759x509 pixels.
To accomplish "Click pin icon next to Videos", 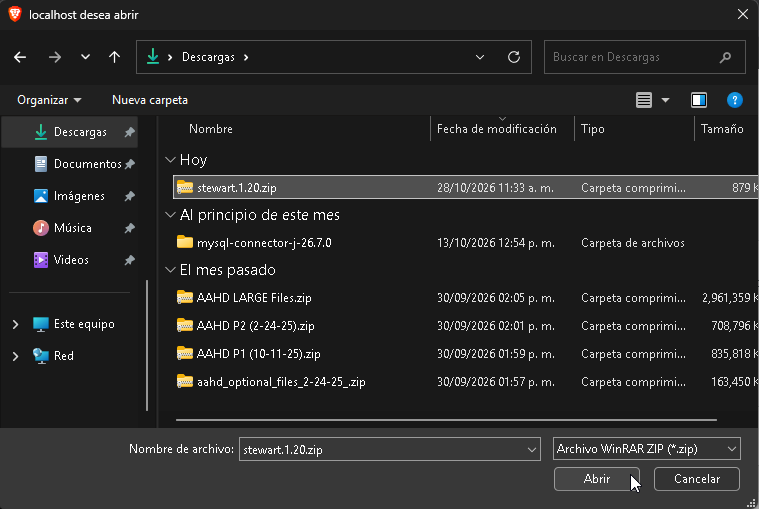I will 129,260.
